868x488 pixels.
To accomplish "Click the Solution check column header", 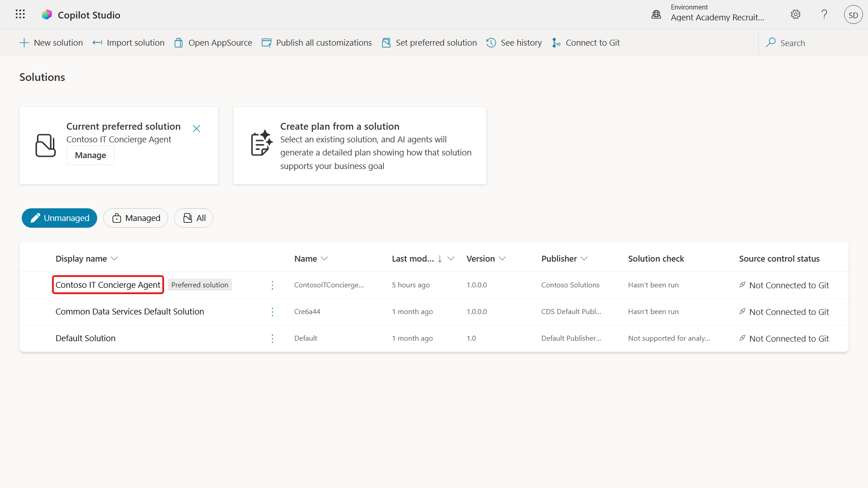I will [x=656, y=258].
